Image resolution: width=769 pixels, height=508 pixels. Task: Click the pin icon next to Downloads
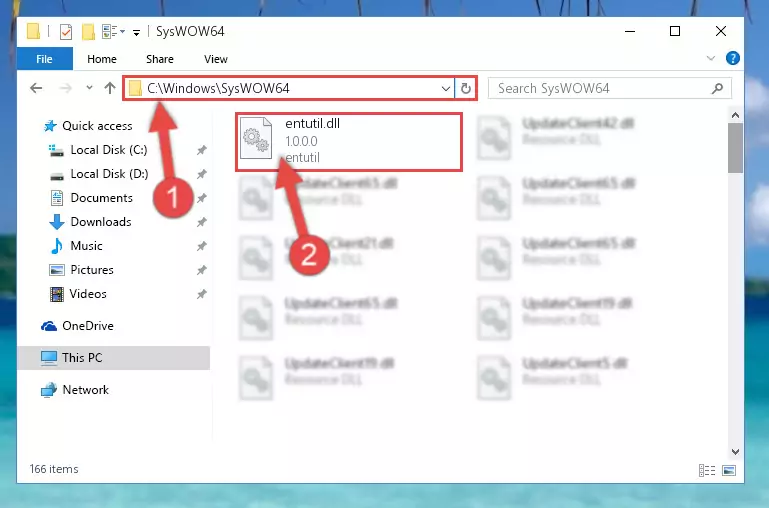tap(202, 222)
